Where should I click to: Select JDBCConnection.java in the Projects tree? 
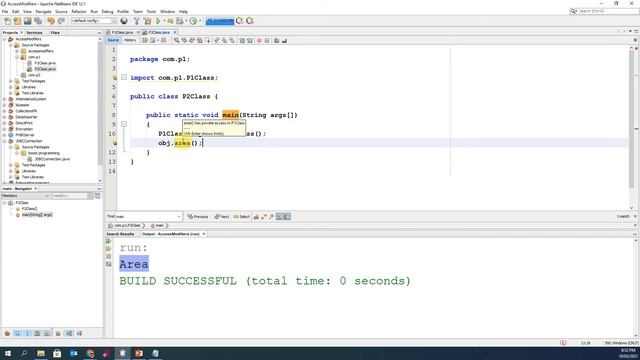coord(52,159)
